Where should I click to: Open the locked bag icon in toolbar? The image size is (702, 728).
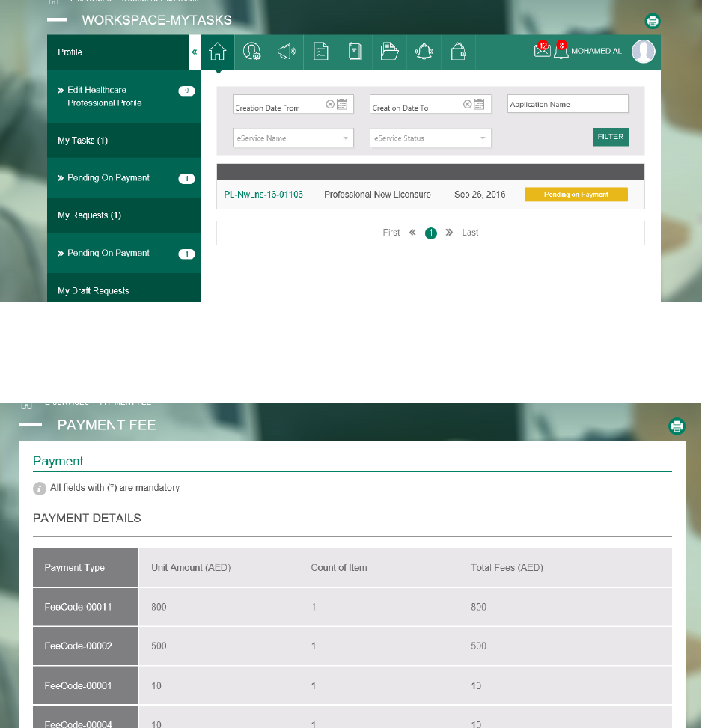[458, 52]
